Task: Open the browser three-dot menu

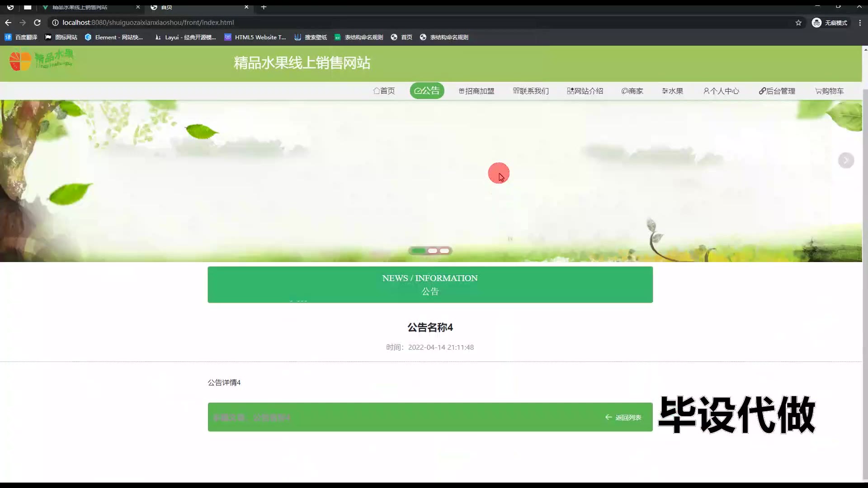Action: 860,23
